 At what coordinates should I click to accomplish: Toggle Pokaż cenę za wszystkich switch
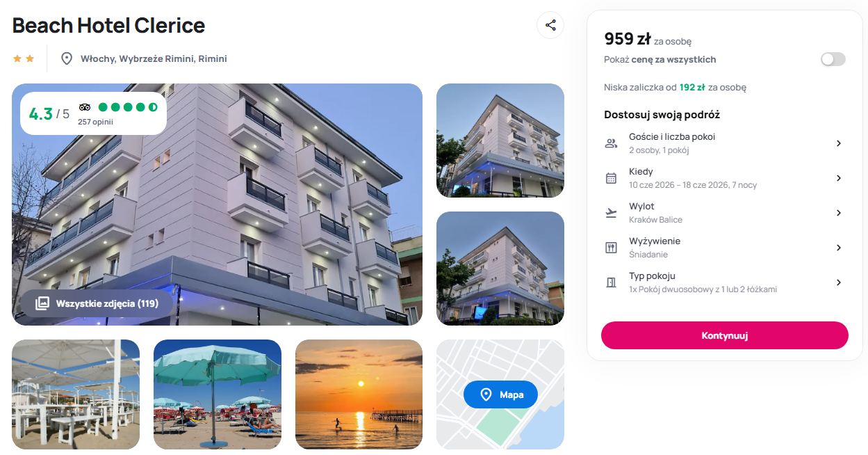833,59
